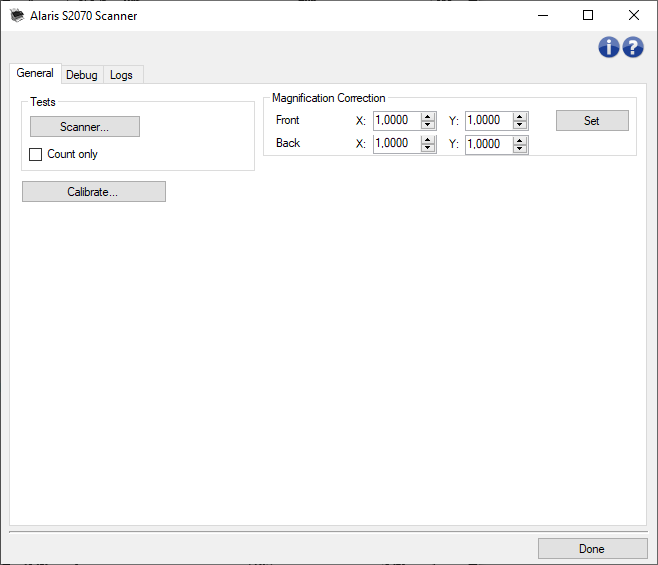
Task: Minimize the Alaris S2070 Scanner window
Action: pos(543,16)
